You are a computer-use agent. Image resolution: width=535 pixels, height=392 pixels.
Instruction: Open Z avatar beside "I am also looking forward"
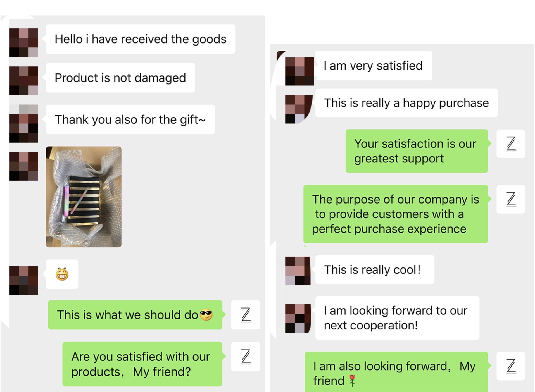(x=511, y=366)
